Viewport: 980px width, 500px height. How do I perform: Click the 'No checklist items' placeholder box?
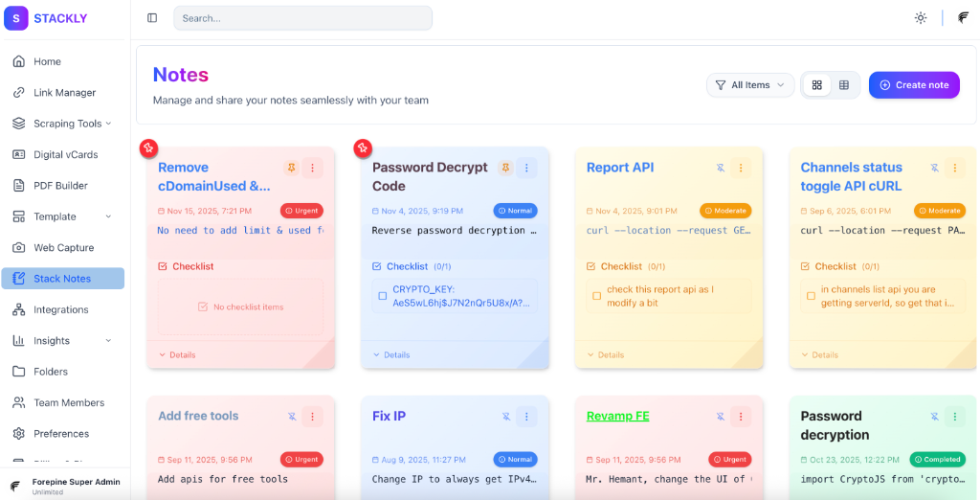coord(240,307)
